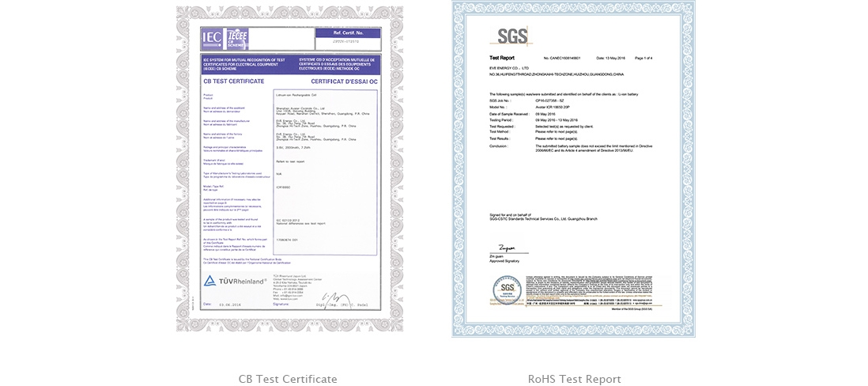Screen dimensions: 868x386
Task: Click the 'EVE ENERGY CO., LTD' line
Action: click(509, 67)
